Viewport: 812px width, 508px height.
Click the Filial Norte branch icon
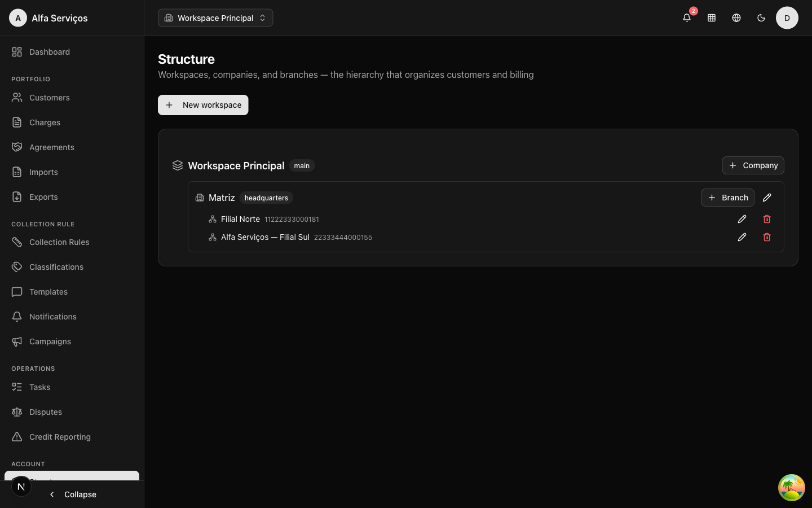pos(213,219)
